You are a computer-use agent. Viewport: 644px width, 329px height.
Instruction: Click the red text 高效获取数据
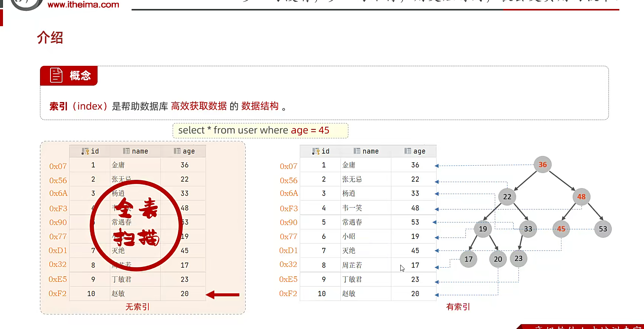[x=199, y=106]
